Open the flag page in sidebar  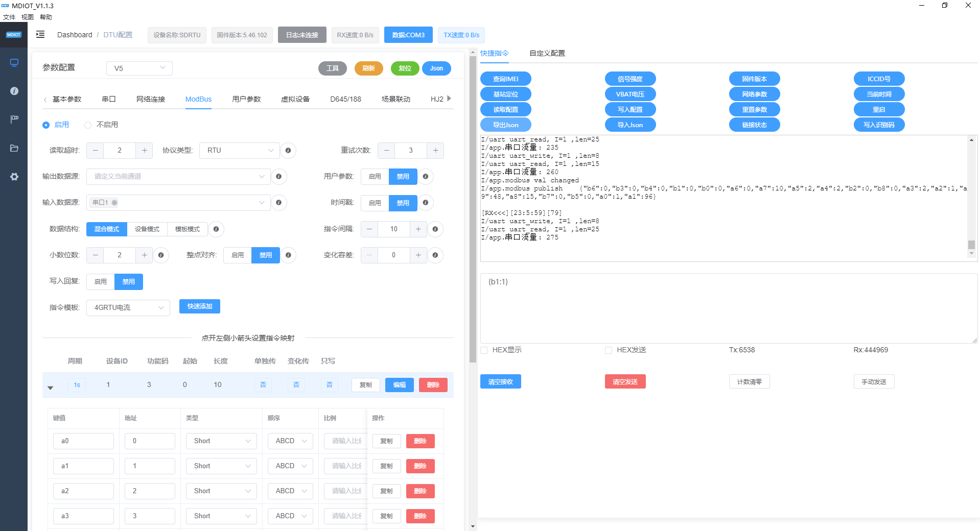pos(14,119)
